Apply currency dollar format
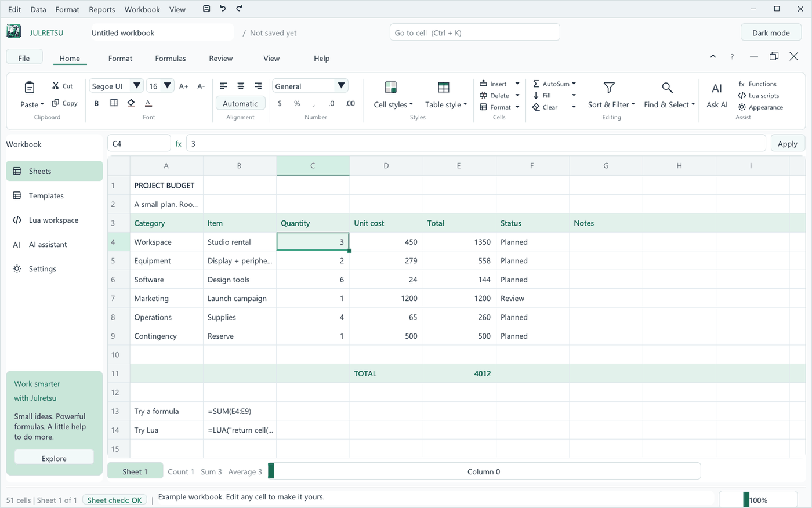The height and width of the screenshot is (508, 812). [x=280, y=103]
